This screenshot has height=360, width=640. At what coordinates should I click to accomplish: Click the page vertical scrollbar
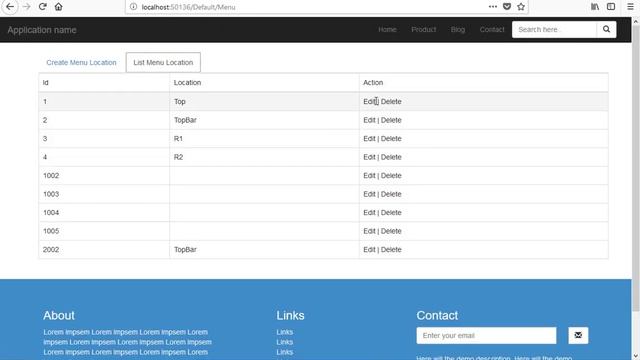636,167
